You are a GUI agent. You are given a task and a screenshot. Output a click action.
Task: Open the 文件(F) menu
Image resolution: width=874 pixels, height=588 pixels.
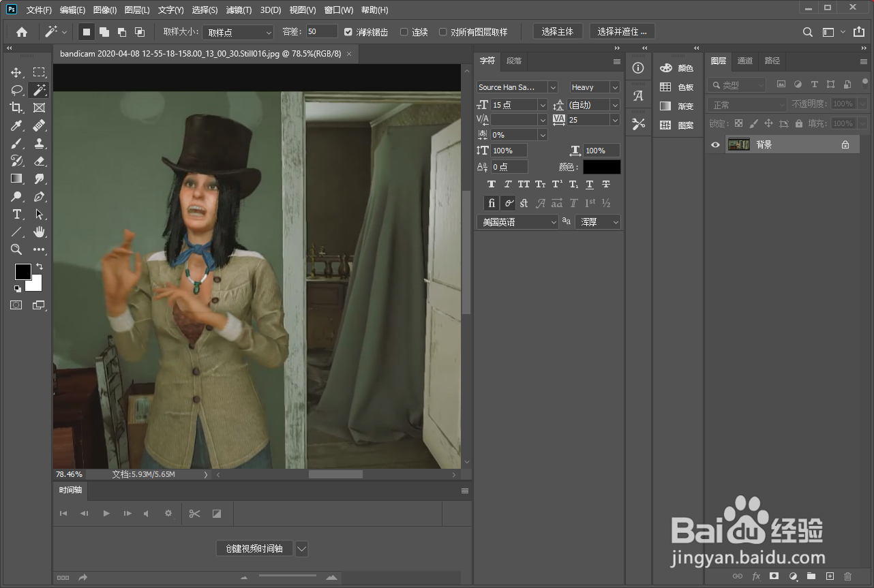pos(39,10)
